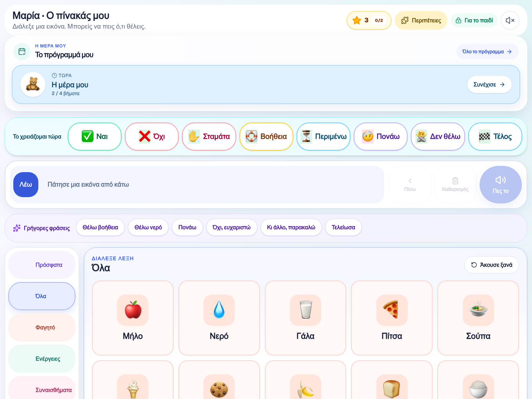Viewport: 532px width, 399px height.
Task: Toggle the Για το παιδί lock mode
Action: coord(474,20)
